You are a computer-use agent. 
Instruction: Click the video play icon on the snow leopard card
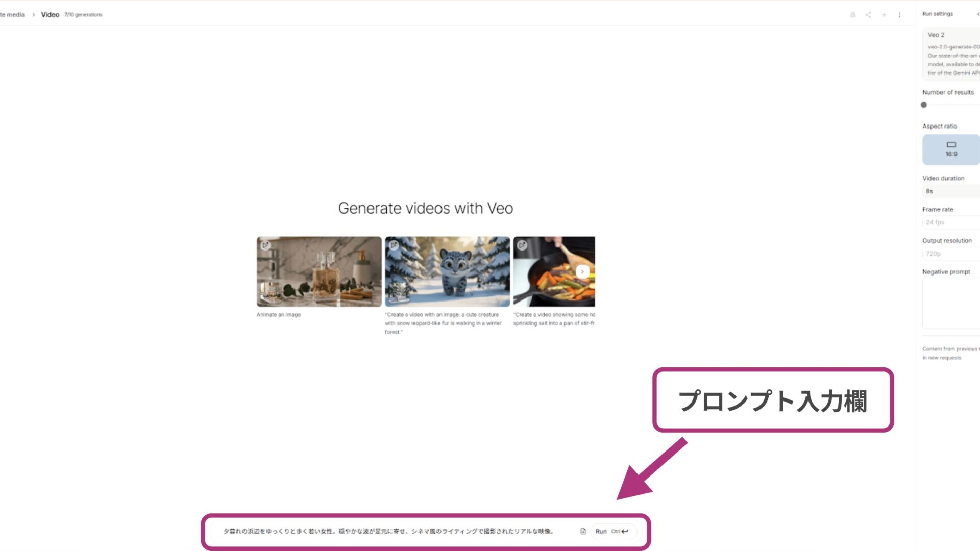[x=393, y=245]
